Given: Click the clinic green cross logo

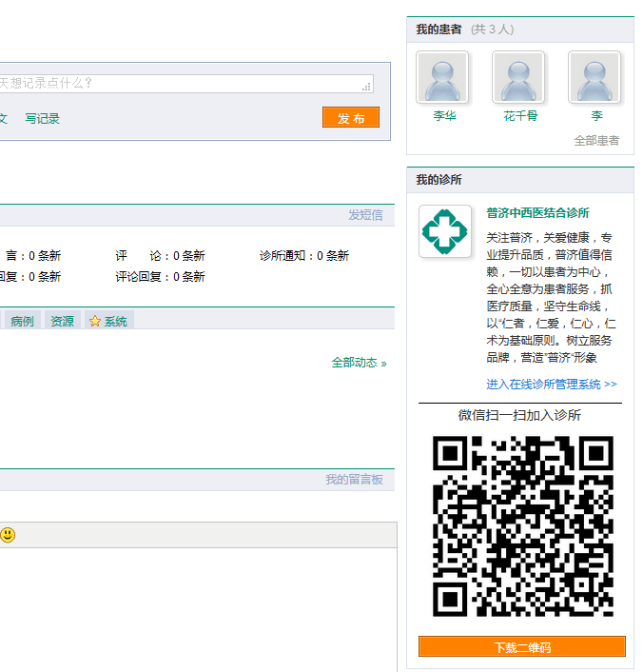Looking at the screenshot, I should pyautogui.click(x=445, y=231).
